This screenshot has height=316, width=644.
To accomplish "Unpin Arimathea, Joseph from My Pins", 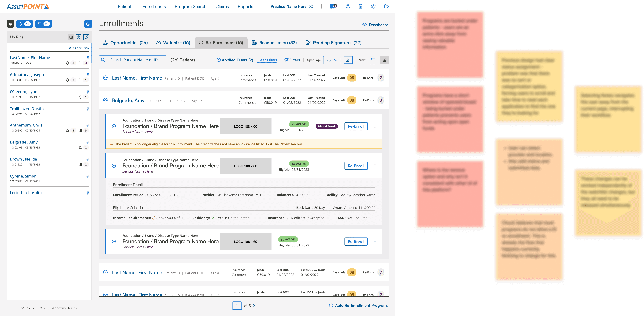I will [x=87, y=75].
